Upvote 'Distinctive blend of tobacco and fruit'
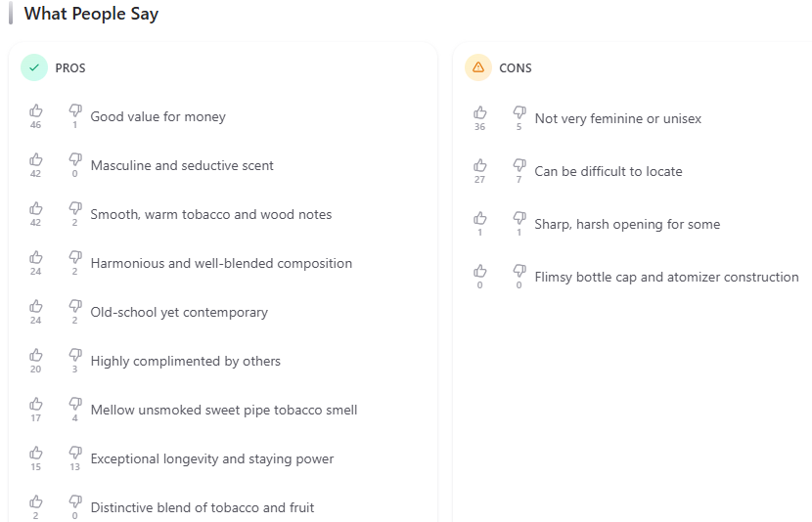Image resolution: width=812 pixels, height=522 pixels. [36, 501]
